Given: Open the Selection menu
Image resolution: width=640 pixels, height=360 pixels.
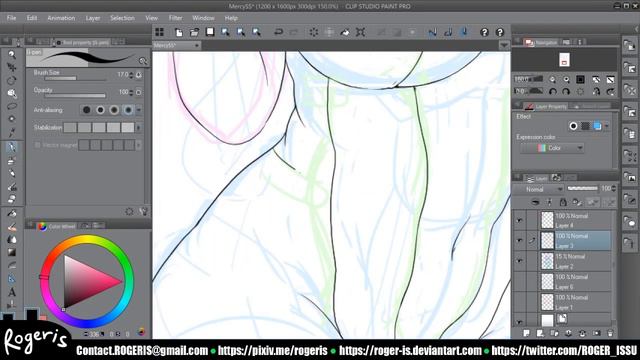Looking at the screenshot, I should tap(122, 18).
